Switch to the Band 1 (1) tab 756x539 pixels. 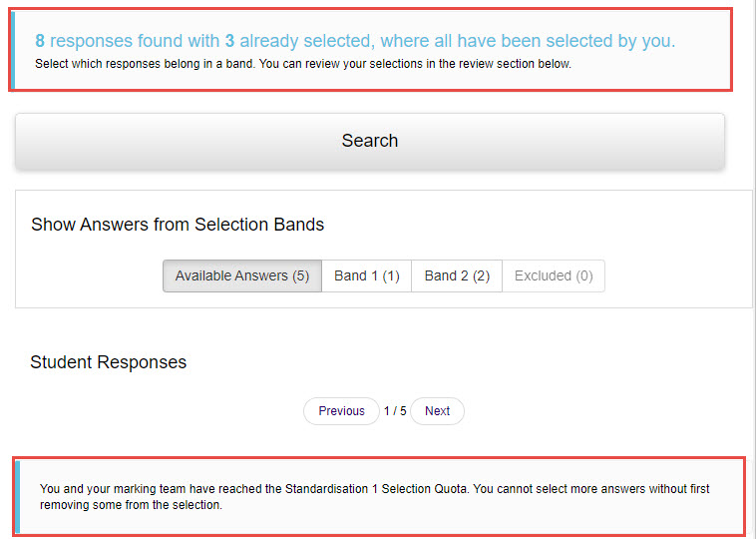pyautogui.click(x=366, y=275)
